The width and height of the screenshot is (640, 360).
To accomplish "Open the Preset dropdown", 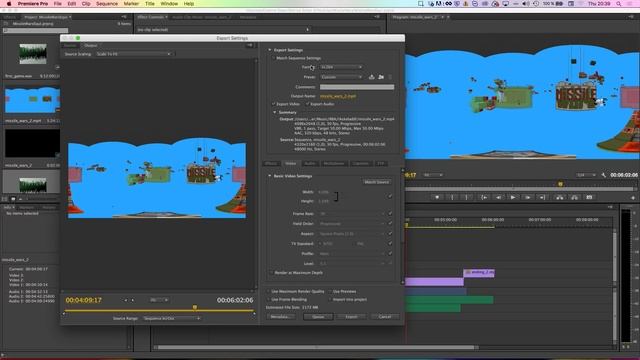I will click(341, 77).
